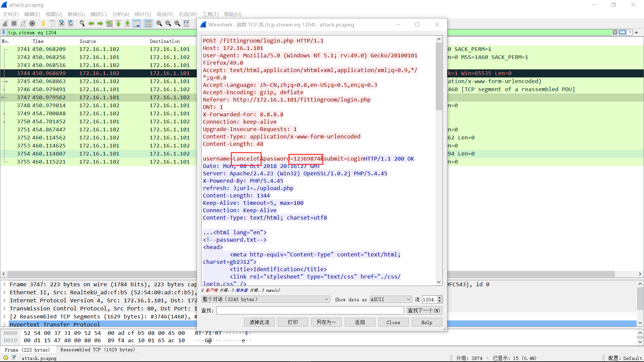Click the 另存为… button

coord(326,322)
